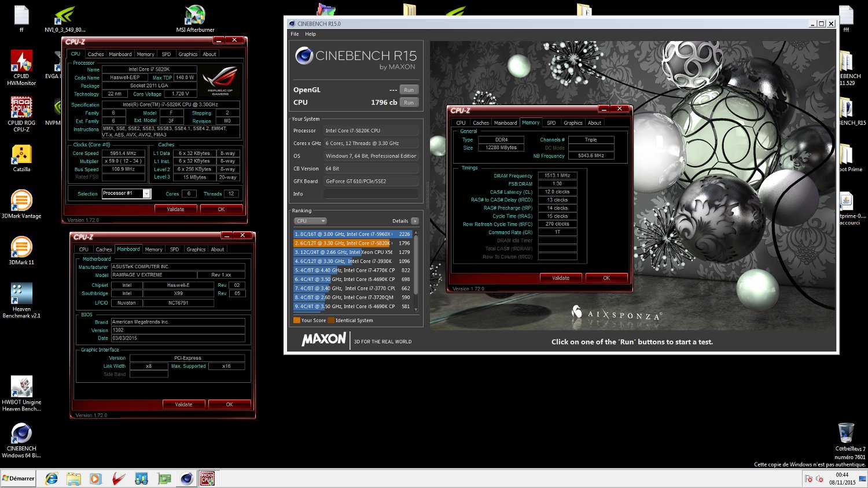Switch to Cinebench sphere icon in taskbar
This screenshot has width=868, height=488.
[186, 479]
